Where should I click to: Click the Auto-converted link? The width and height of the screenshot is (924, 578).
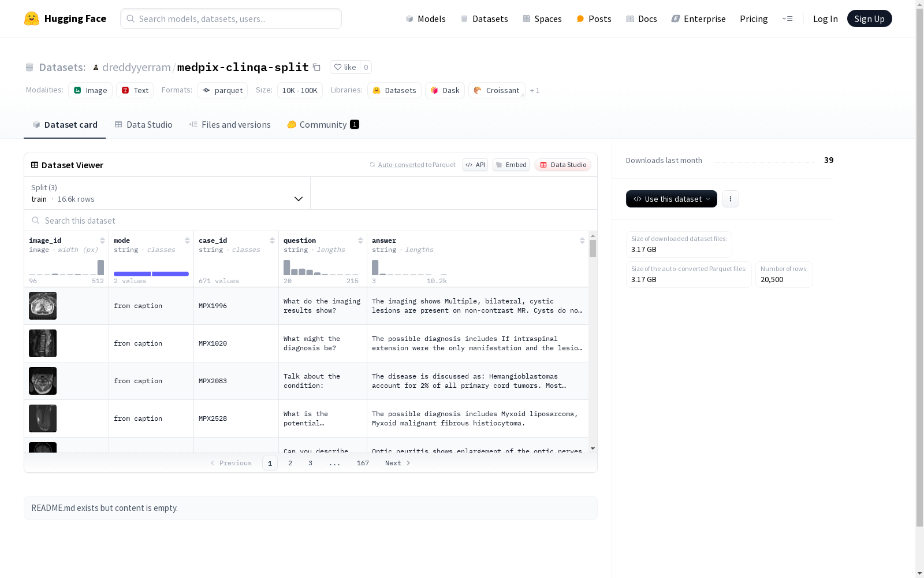[x=401, y=165]
